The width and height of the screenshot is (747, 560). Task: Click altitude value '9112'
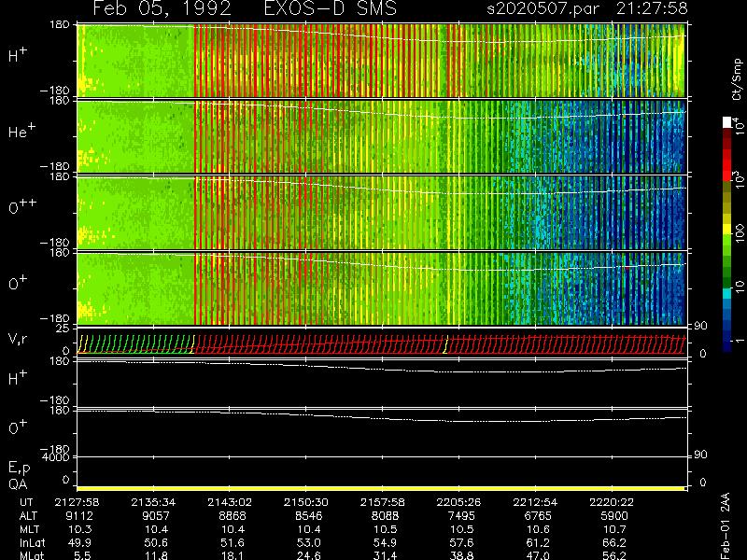80,516
